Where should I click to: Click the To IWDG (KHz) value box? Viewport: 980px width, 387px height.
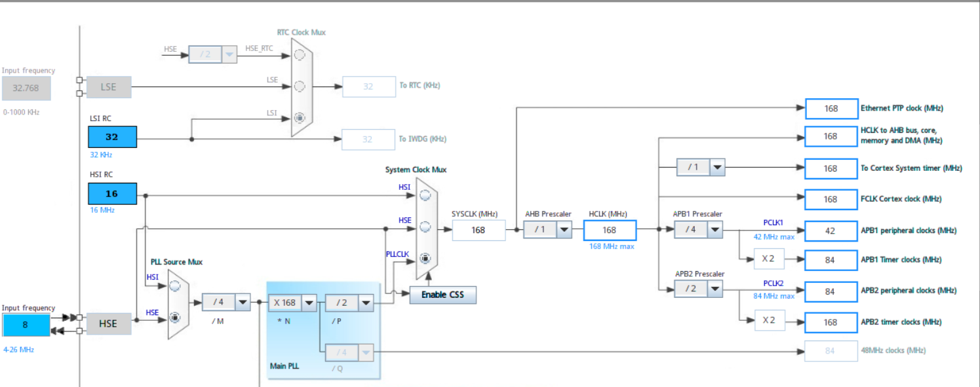(x=367, y=139)
